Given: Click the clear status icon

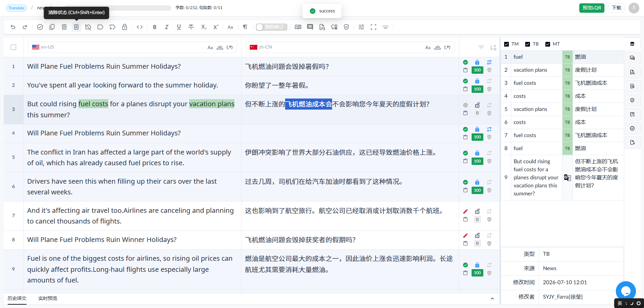Looking at the screenshot, I should pyautogui.click(x=76, y=27).
